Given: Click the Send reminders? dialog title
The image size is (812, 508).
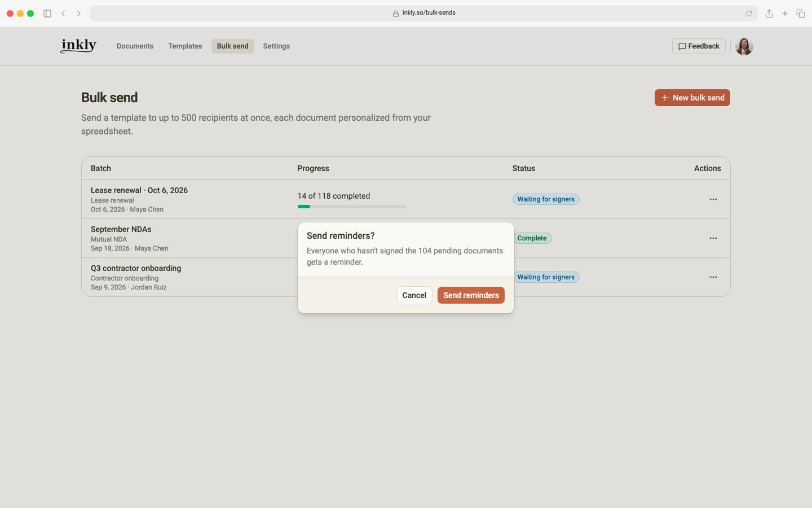Looking at the screenshot, I should pyautogui.click(x=341, y=236).
